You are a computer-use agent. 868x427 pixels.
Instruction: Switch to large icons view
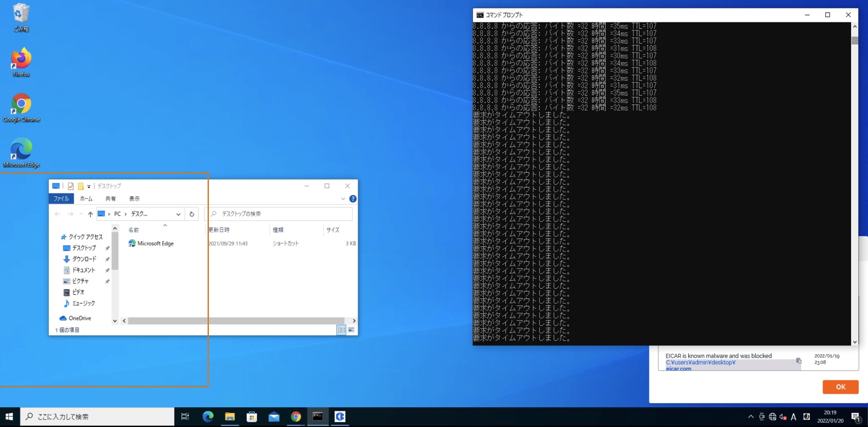pyautogui.click(x=351, y=330)
